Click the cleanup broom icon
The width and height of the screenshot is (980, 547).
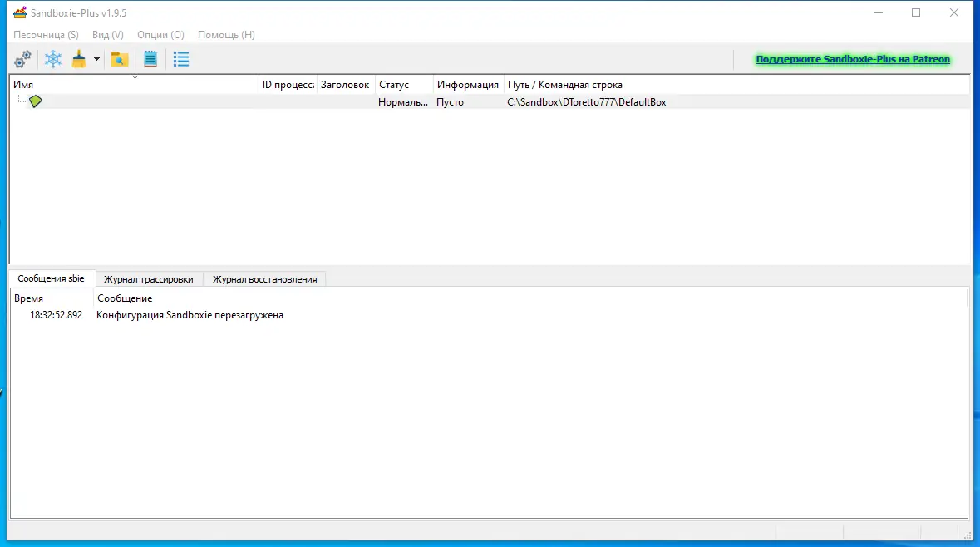(x=79, y=59)
